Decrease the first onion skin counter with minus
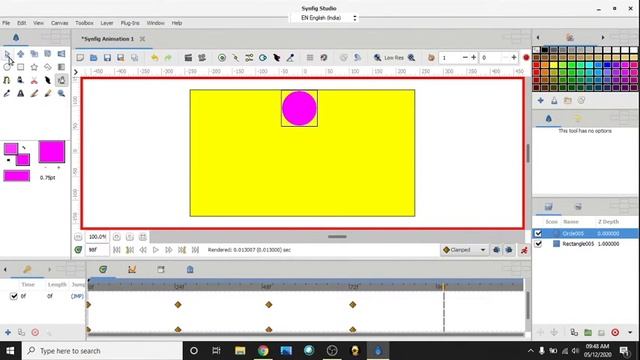 [x=465, y=58]
